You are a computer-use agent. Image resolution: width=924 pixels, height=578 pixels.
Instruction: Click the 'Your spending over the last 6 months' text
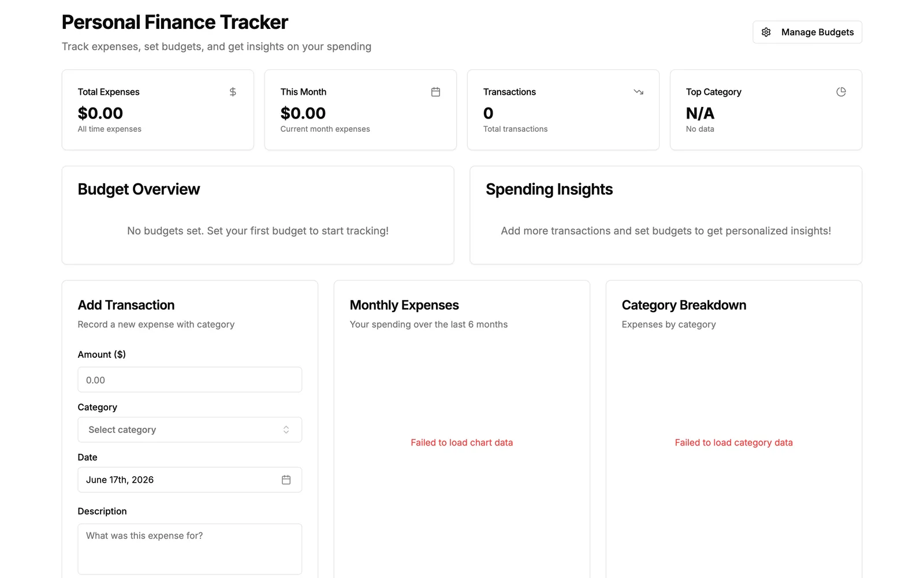click(429, 324)
